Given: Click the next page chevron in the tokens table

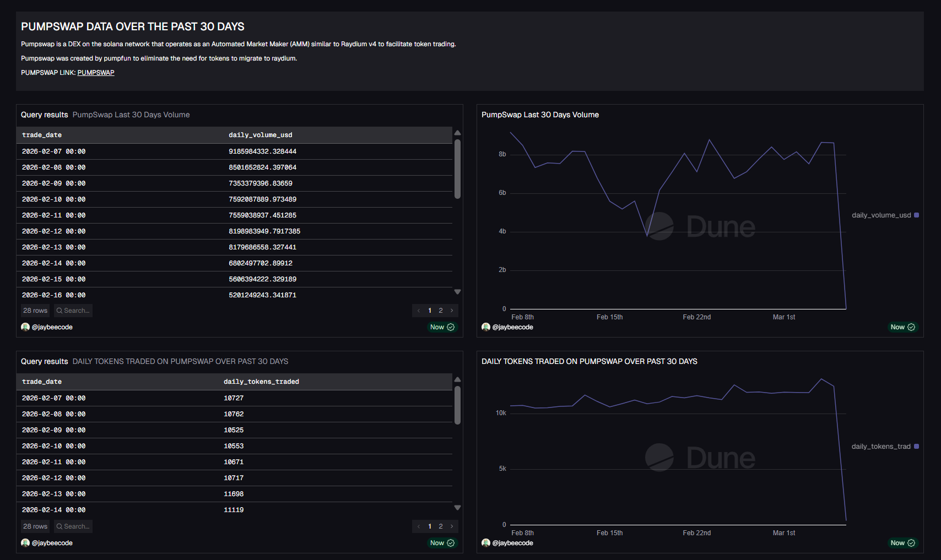Looking at the screenshot, I should pos(452,526).
